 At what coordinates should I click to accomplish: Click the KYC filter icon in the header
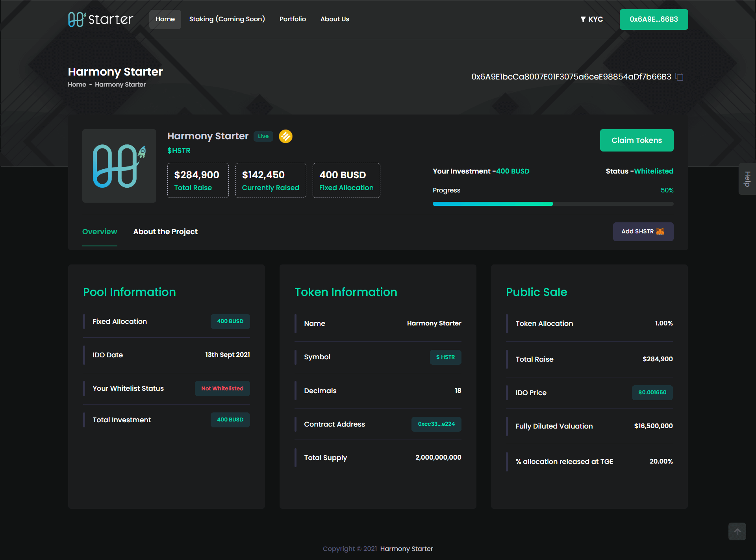[583, 19]
